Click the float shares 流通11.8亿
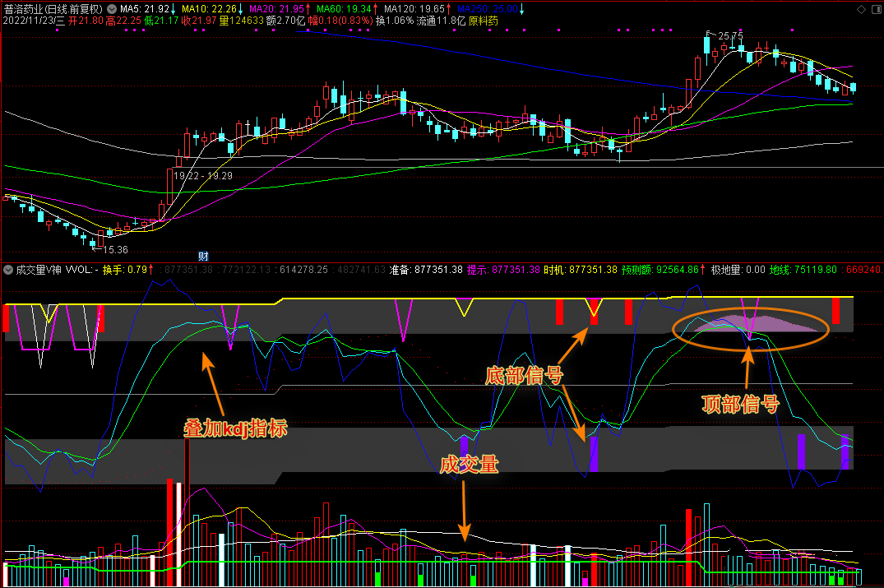The width and height of the screenshot is (884, 588). (x=441, y=21)
